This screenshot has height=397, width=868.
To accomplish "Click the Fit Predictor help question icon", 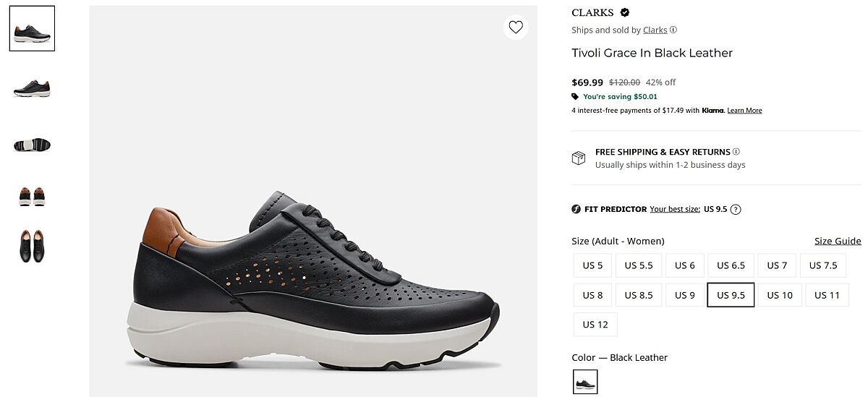I will point(736,210).
